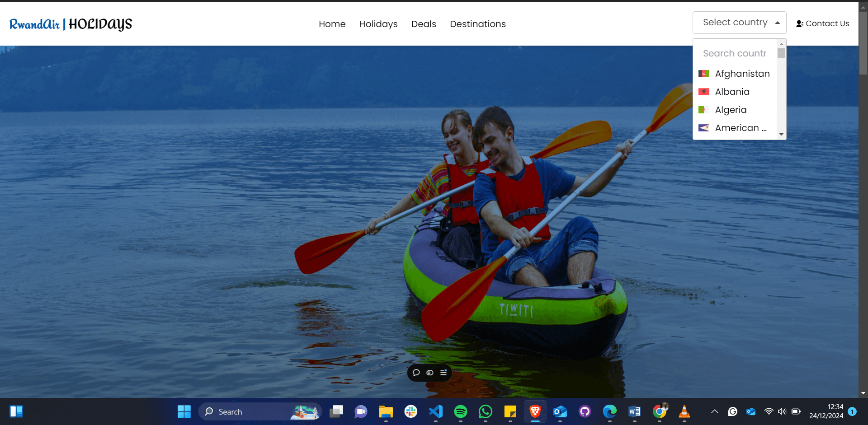The height and width of the screenshot is (425, 868).
Task: Choose Albania in the country list
Action: [732, 92]
